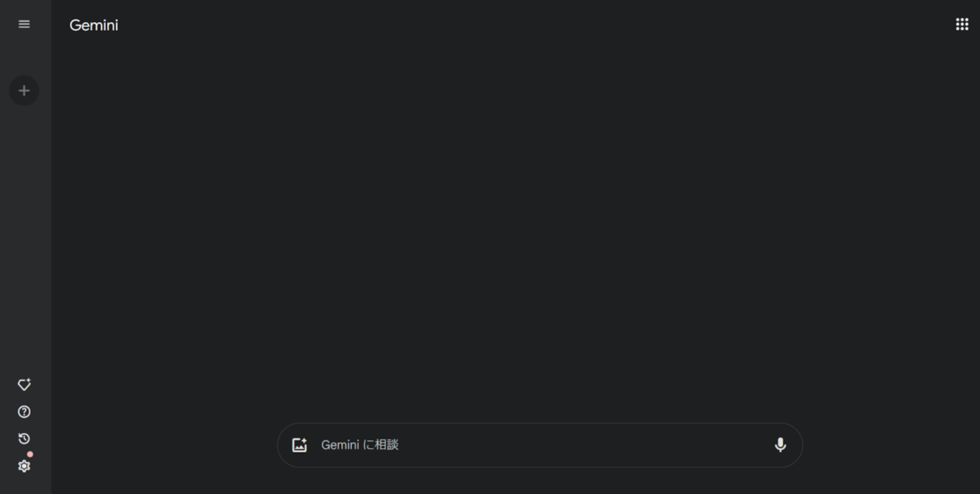Activate the microphone voice input icon

[x=780, y=445]
